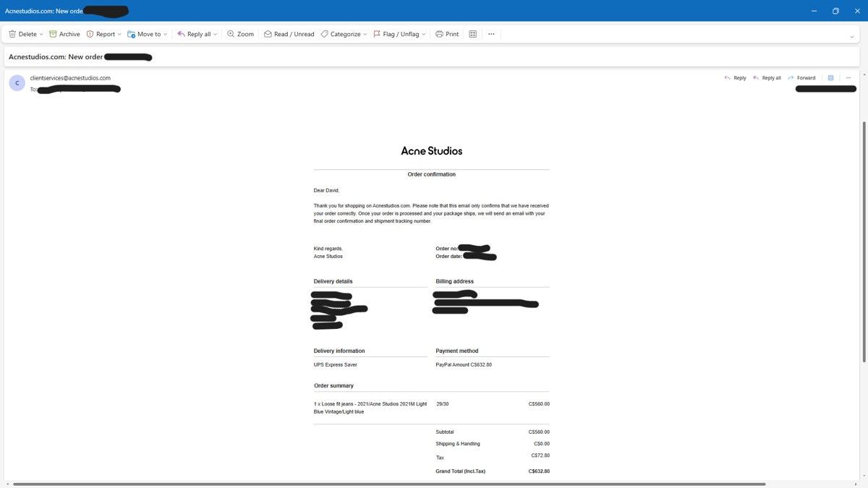Click Reply in the message header
This screenshot has height=488, width=868.
click(735, 78)
